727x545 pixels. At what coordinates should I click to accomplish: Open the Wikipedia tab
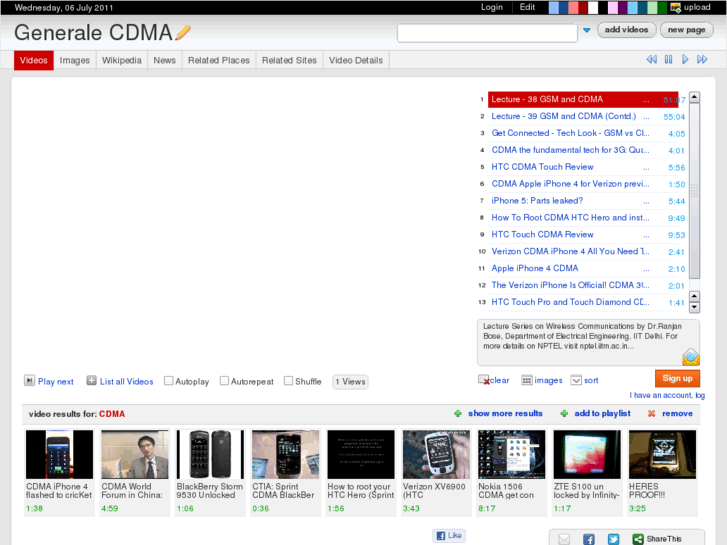coord(121,60)
